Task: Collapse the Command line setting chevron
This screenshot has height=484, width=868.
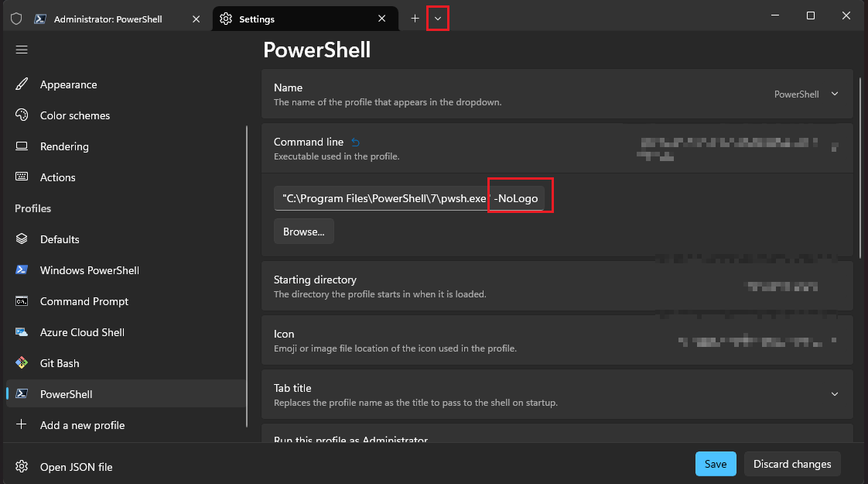Action: (835, 147)
